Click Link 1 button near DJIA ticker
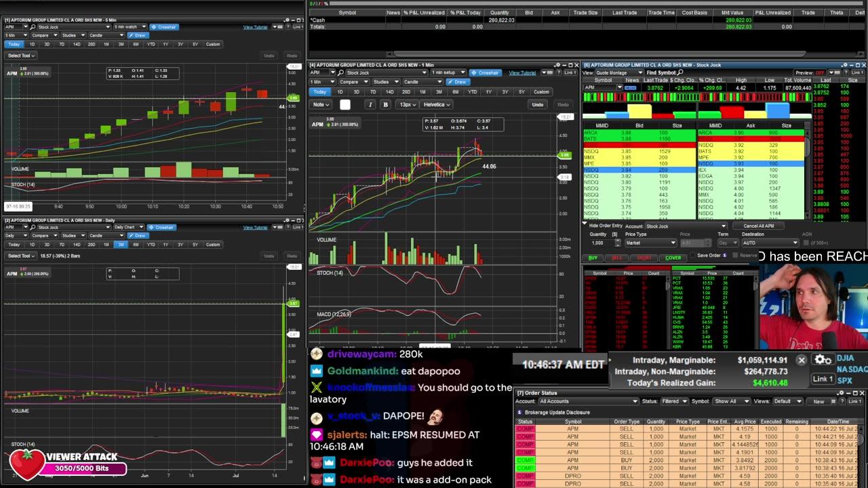Screen dimensions: 868x488 click(823, 379)
